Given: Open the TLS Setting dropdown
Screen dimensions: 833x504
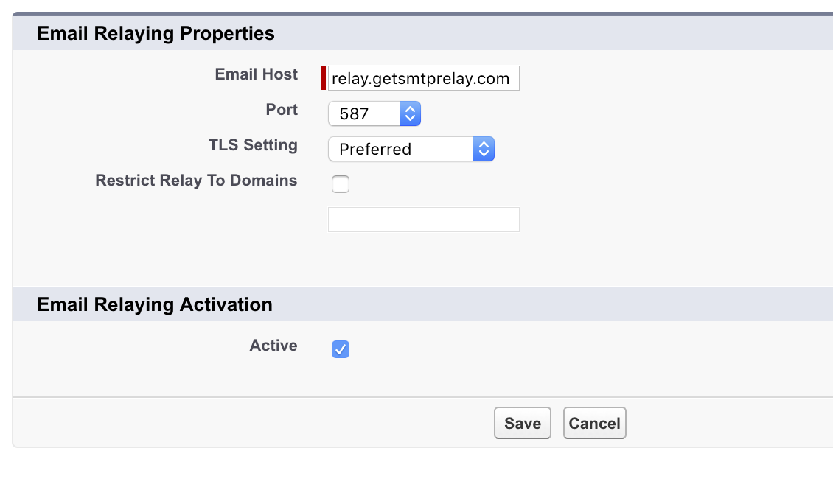Looking at the screenshot, I should click(484, 149).
